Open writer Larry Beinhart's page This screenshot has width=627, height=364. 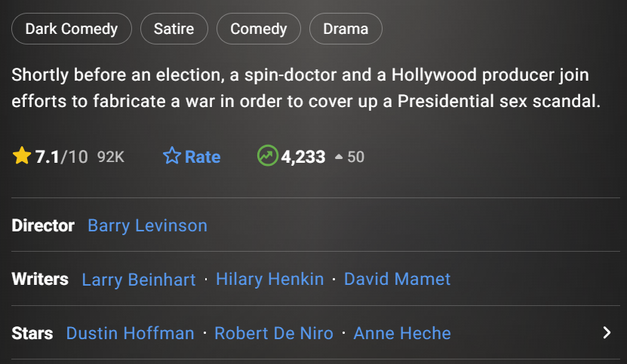pos(139,280)
